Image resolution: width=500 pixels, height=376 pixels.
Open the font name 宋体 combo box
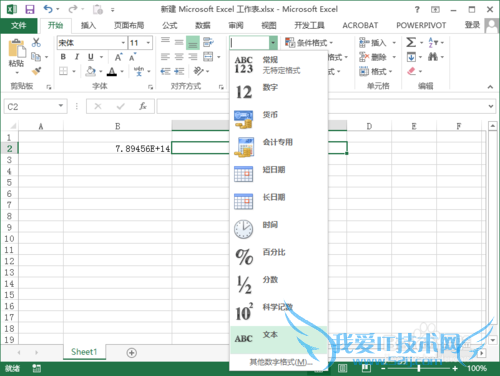tap(92, 43)
